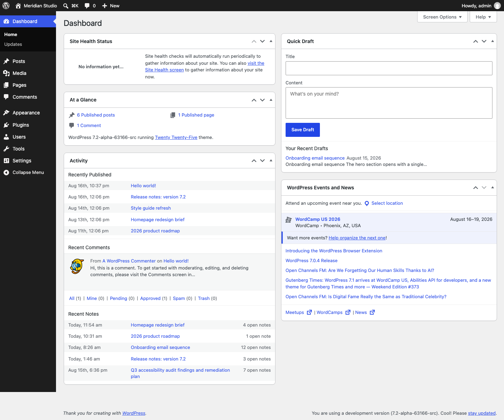
Task: Open Howdy, admin account avatar
Action: point(497,6)
